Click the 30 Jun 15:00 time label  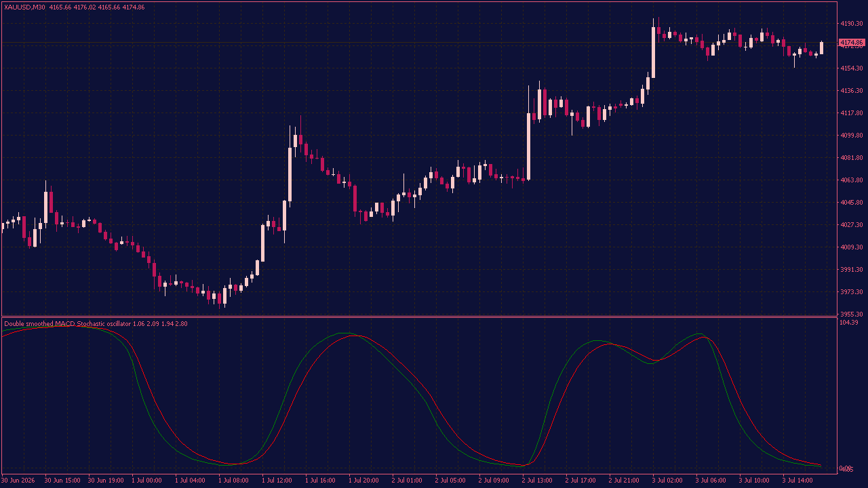(62, 481)
